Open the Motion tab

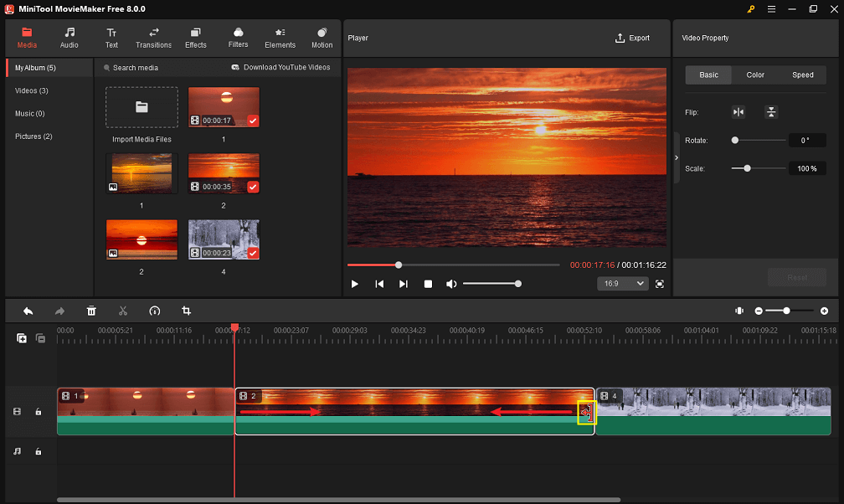tap(322, 39)
